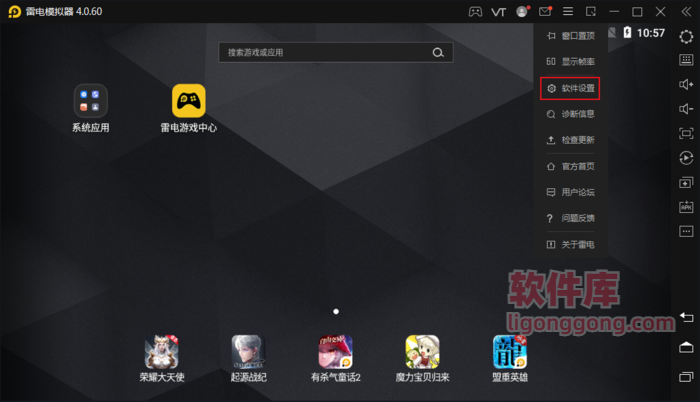Screen dimensions: 700x402
Task: Open the gamepad settings icon in title bar
Action: click(x=475, y=12)
